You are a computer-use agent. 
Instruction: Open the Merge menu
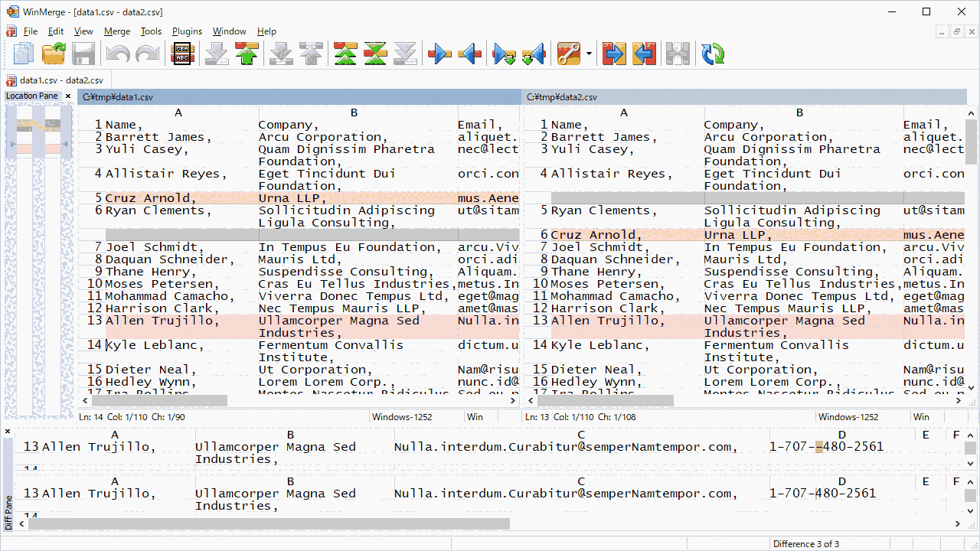pyautogui.click(x=116, y=31)
